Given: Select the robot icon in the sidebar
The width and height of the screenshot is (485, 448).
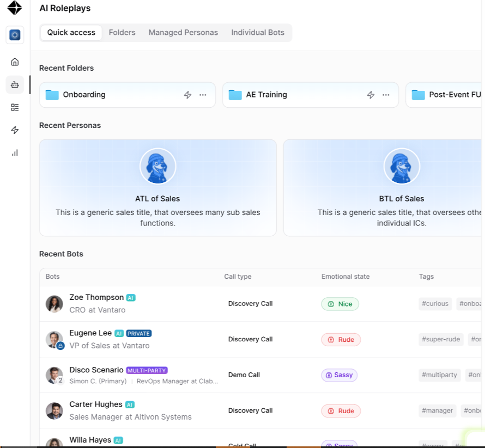Looking at the screenshot, I should click(x=15, y=85).
